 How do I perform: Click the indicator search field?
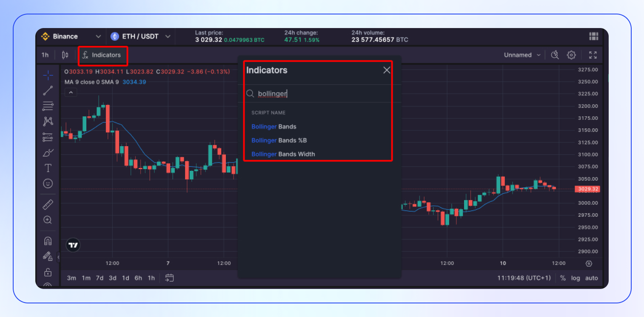tap(319, 93)
